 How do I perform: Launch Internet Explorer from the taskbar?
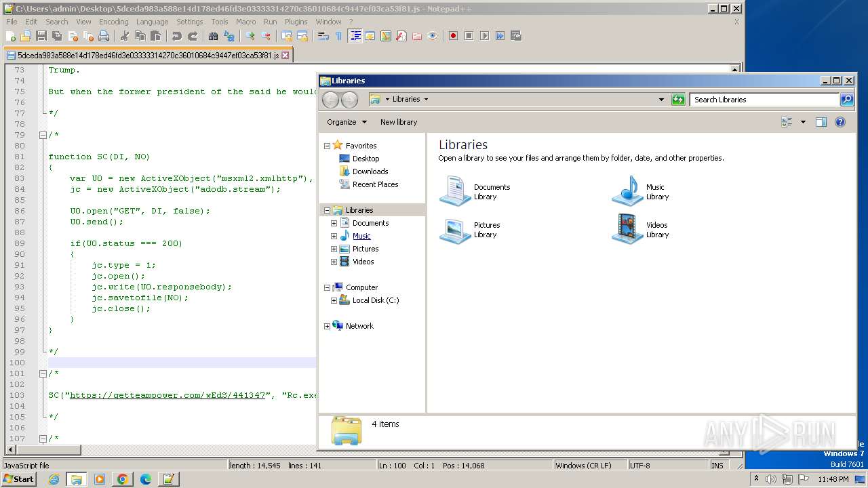coord(54,479)
